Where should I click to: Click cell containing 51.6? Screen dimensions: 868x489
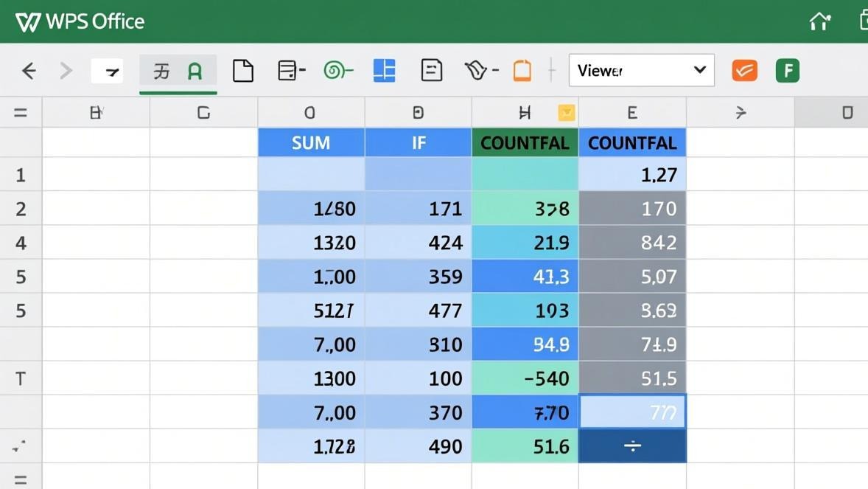pos(525,446)
